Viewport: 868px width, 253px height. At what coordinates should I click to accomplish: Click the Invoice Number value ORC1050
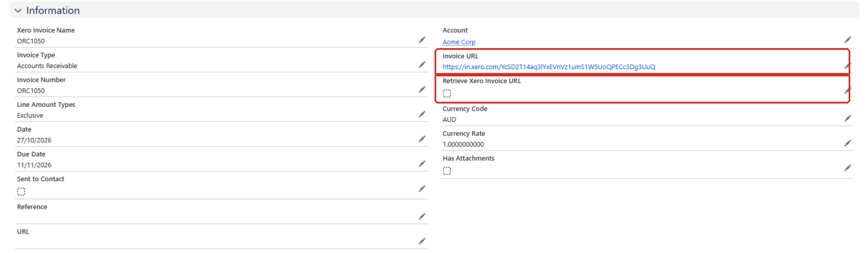(31, 91)
